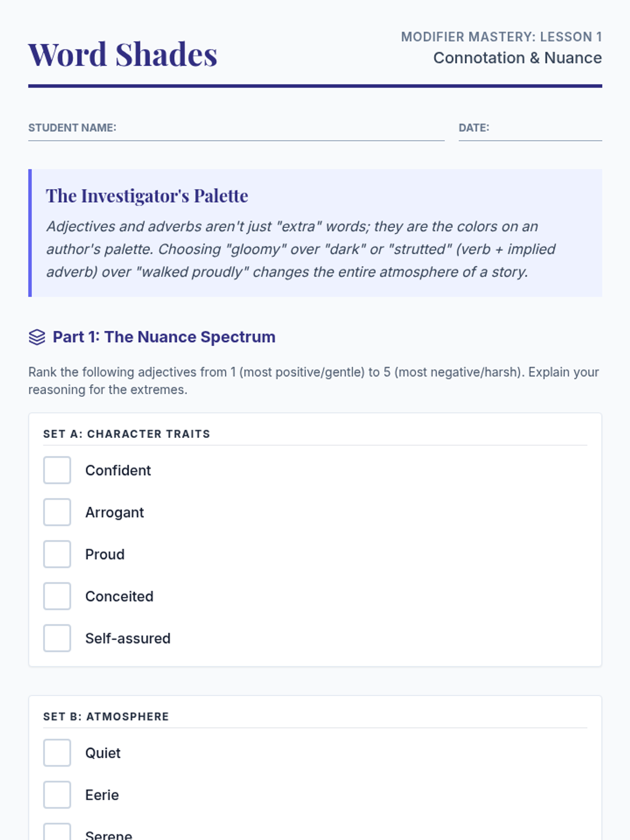Click the rank box next to Eerie

pyautogui.click(x=57, y=795)
